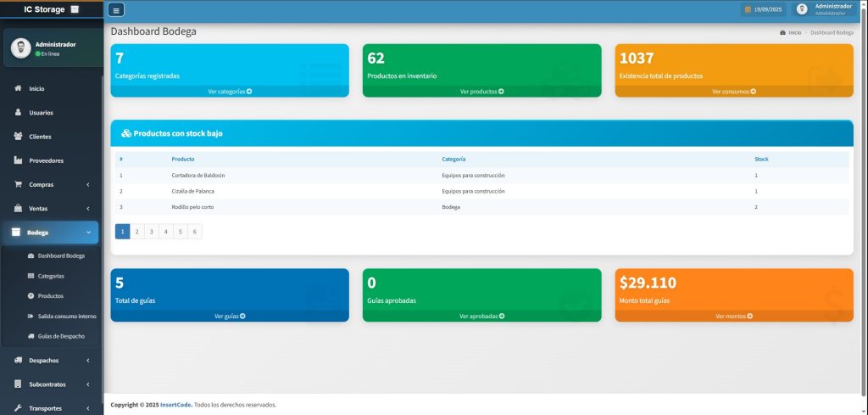
Task: Open Salida consumo interno submenu item
Action: coord(66,317)
